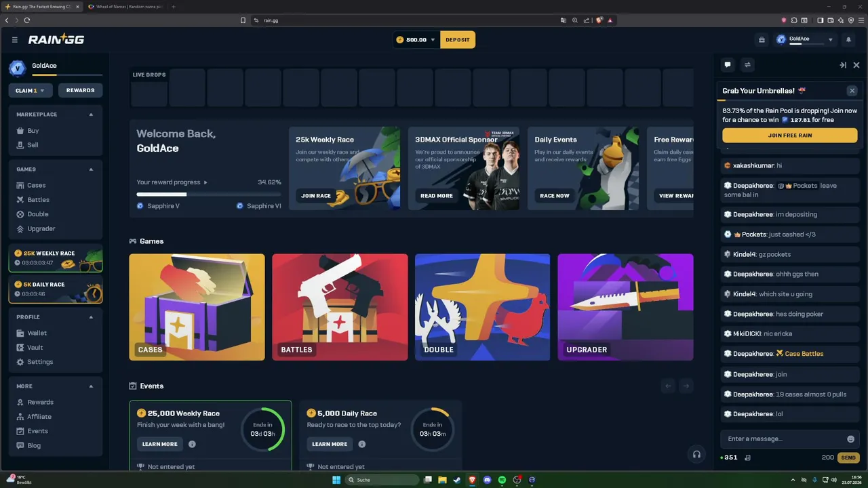Click the info icon beside the Daily Race Learn More
Image resolution: width=868 pixels, height=488 pixels.
361,445
